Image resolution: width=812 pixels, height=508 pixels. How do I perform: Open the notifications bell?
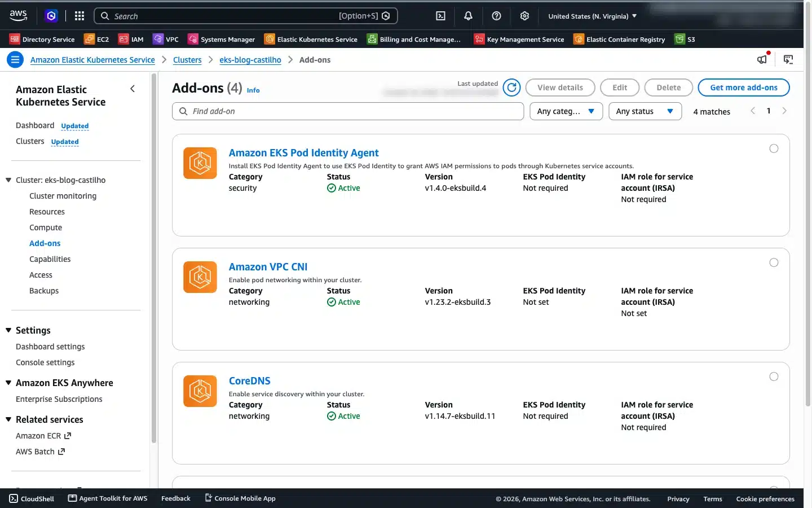pyautogui.click(x=468, y=16)
